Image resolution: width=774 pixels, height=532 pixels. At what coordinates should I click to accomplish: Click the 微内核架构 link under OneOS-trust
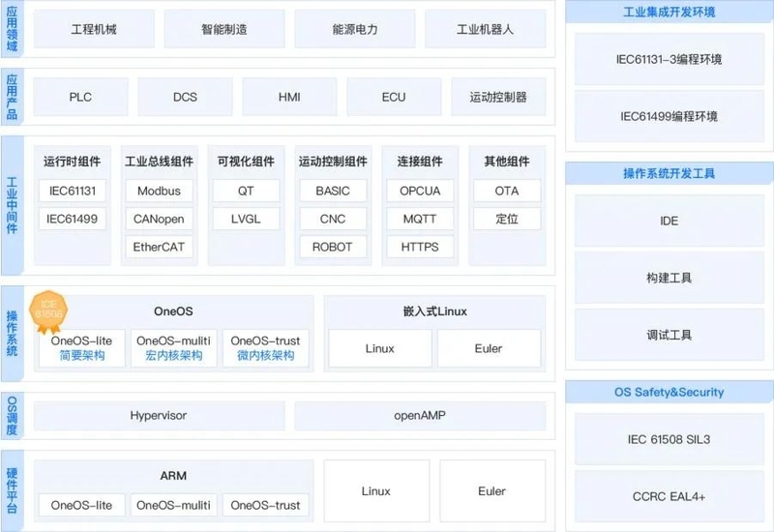click(x=264, y=356)
